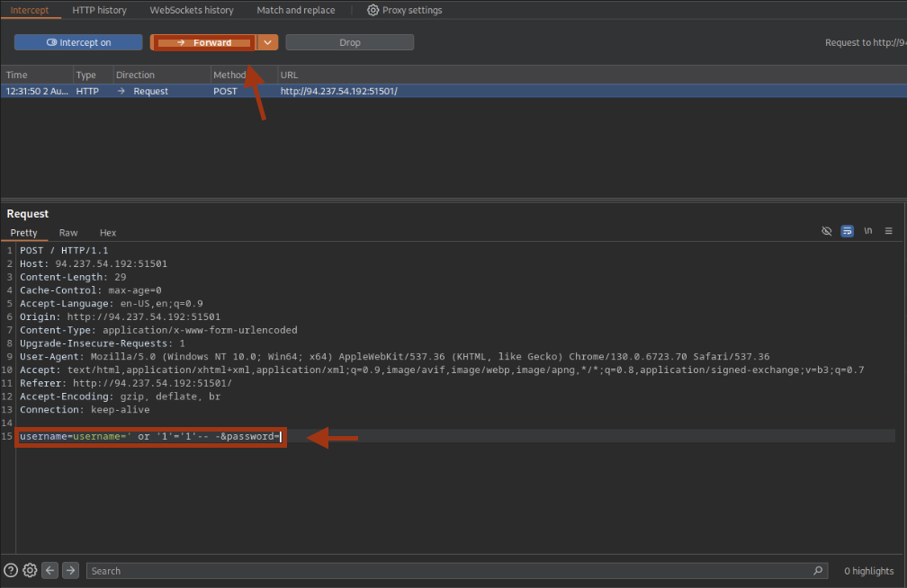
Task: Click the Upgrade-Insecure-Requests line
Action: [103, 343]
